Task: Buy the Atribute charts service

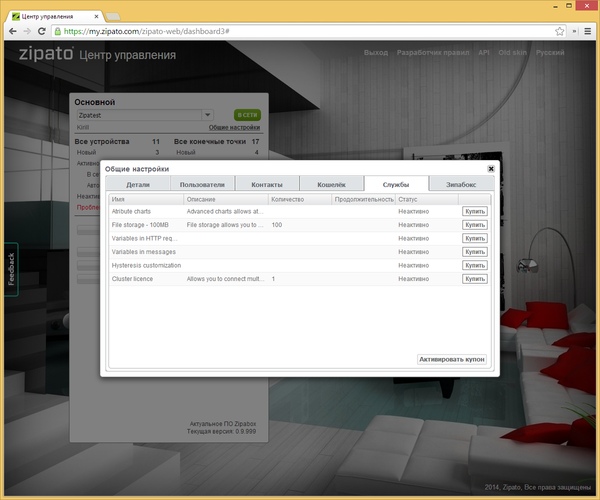Action: click(x=475, y=212)
